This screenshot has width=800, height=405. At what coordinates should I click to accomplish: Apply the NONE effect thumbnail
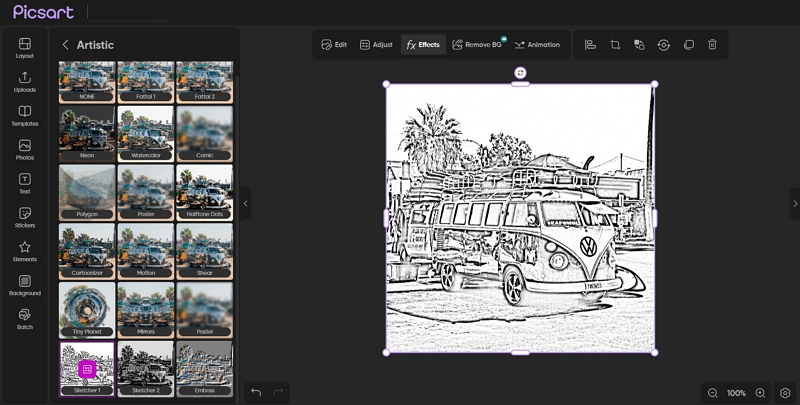(x=87, y=82)
